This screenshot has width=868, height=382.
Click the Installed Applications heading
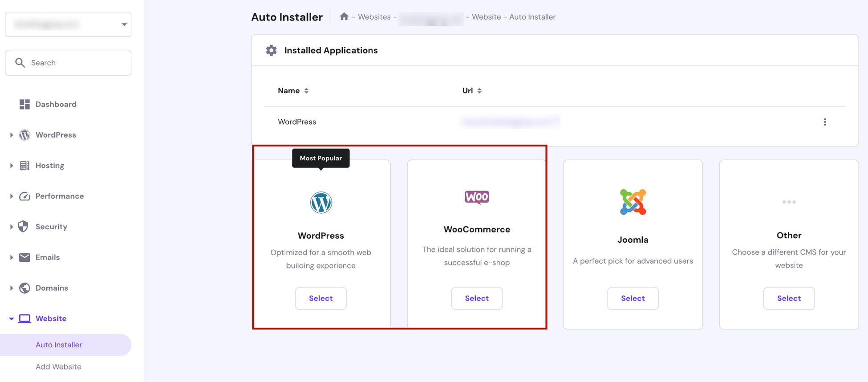click(331, 50)
